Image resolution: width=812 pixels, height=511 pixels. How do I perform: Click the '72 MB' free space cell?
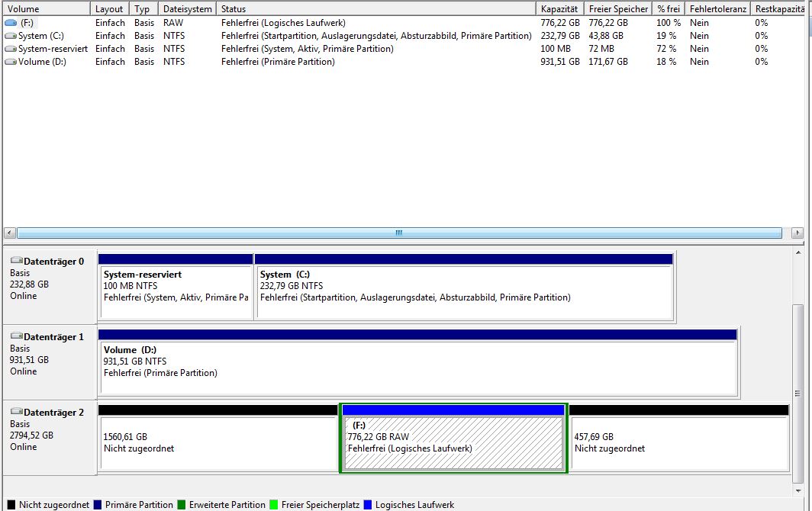point(601,49)
